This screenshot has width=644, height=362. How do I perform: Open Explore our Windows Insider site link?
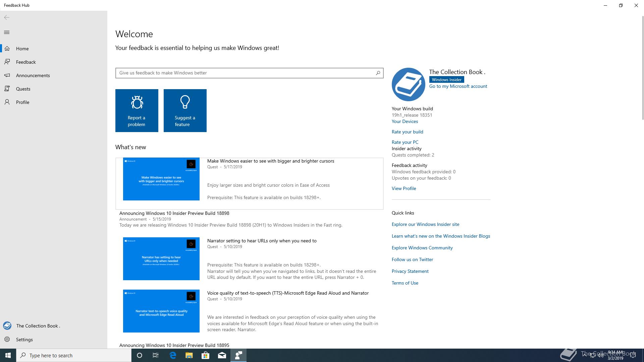click(426, 224)
